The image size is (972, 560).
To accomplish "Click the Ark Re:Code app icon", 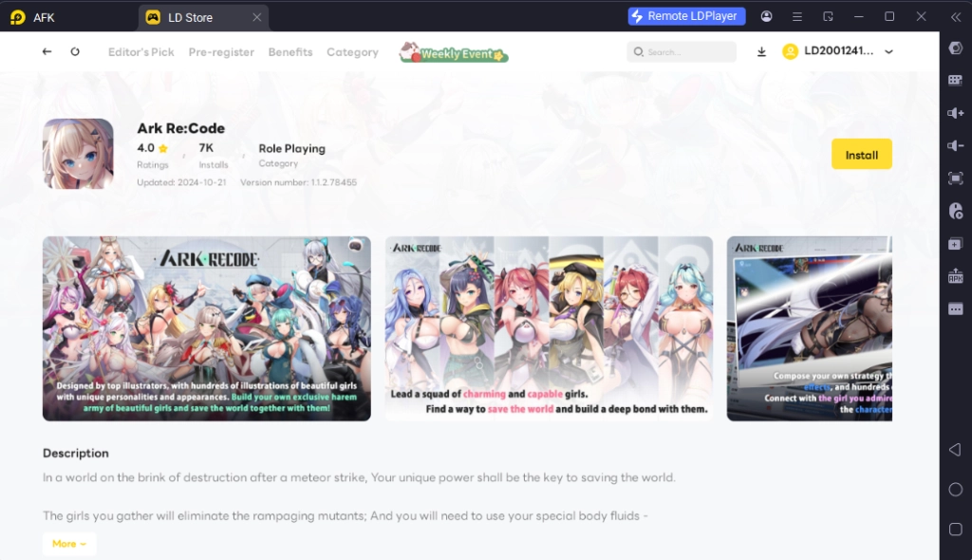I will tap(78, 154).
